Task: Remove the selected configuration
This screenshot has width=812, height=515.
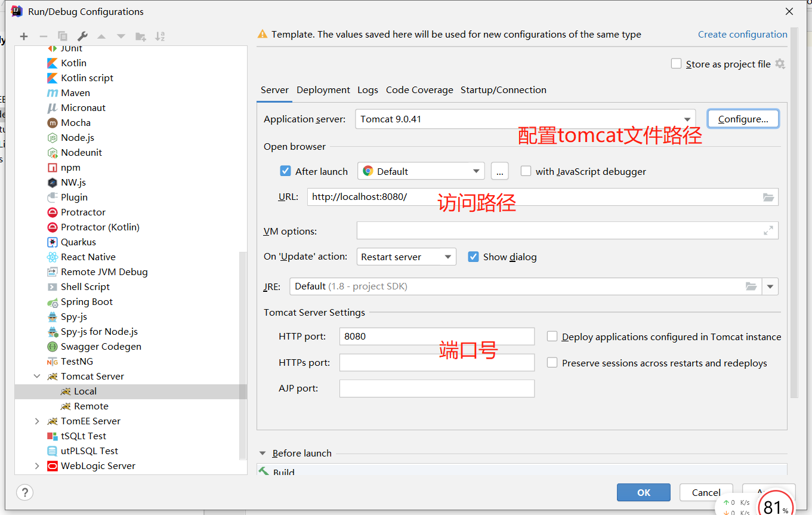Action: click(43, 36)
